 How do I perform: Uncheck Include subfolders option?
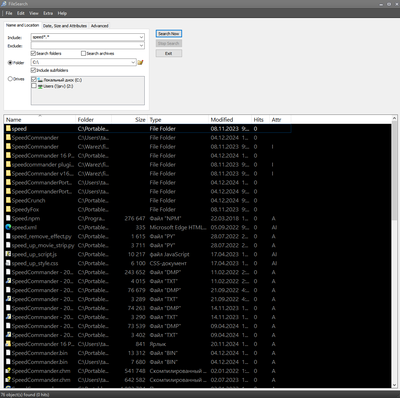[33, 70]
